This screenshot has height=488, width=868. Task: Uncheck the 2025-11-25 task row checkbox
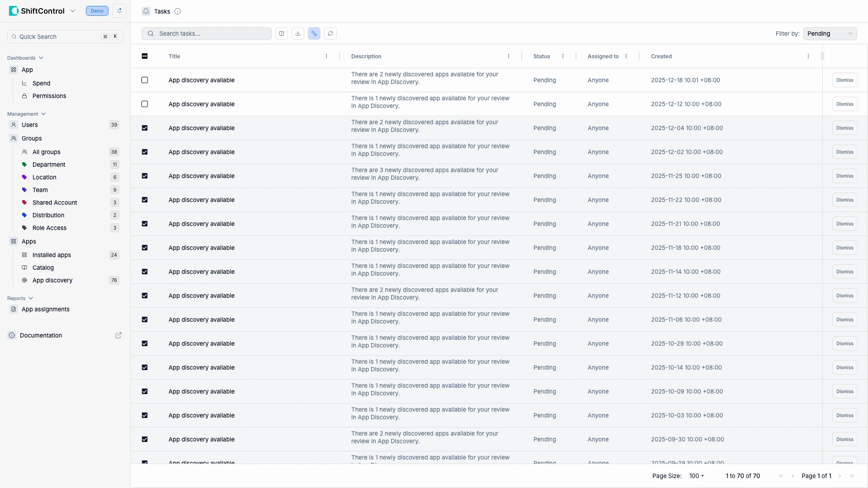(x=145, y=176)
